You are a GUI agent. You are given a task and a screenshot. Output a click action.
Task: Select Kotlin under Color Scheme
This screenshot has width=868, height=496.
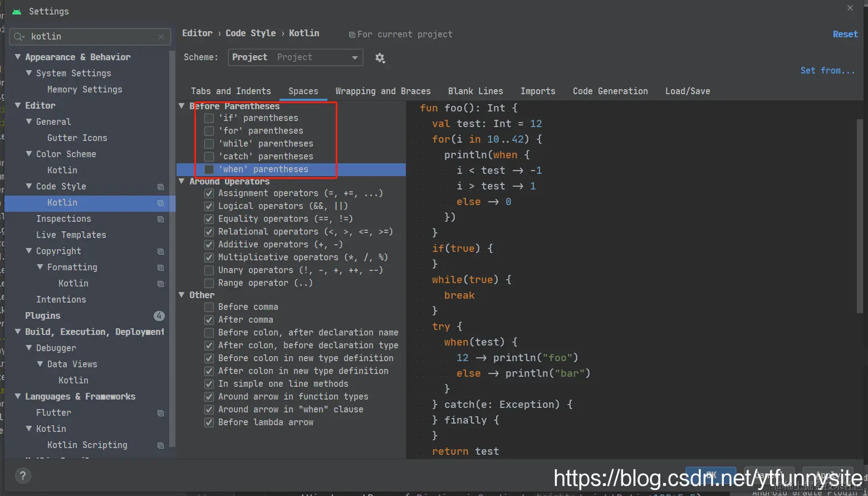coord(62,171)
